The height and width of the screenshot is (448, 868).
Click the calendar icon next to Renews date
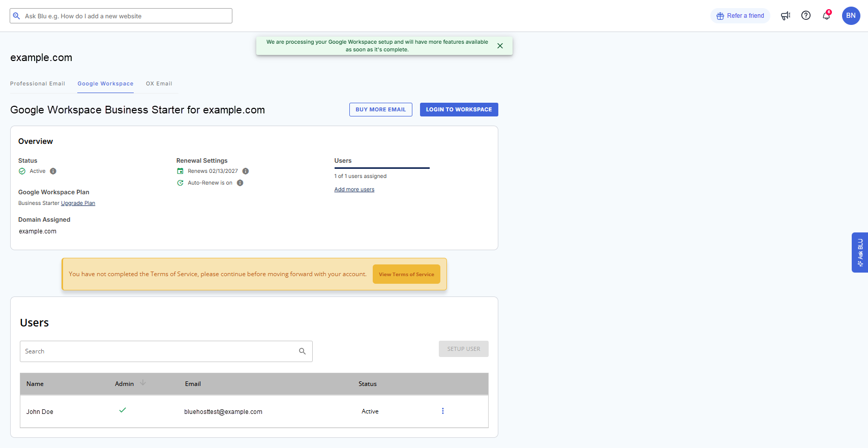point(180,171)
